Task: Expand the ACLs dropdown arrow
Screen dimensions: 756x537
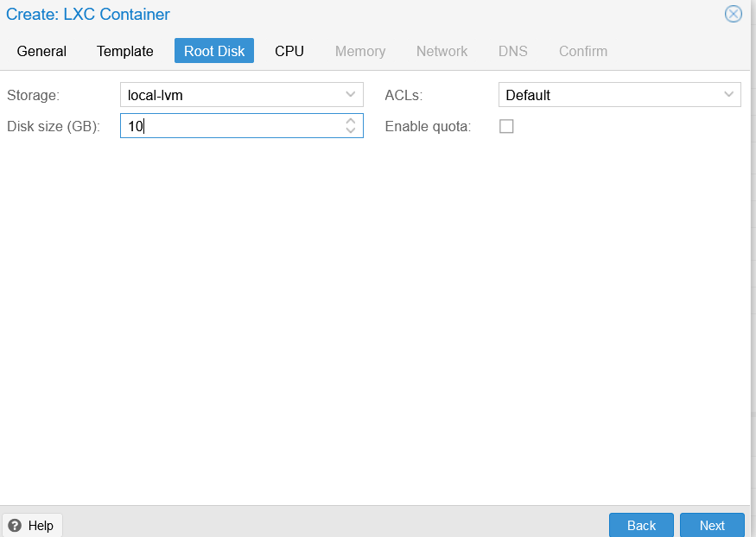Action: click(x=728, y=94)
